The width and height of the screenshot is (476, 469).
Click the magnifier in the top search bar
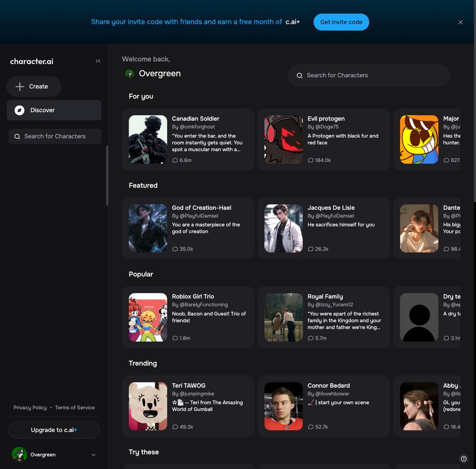tap(299, 75)
